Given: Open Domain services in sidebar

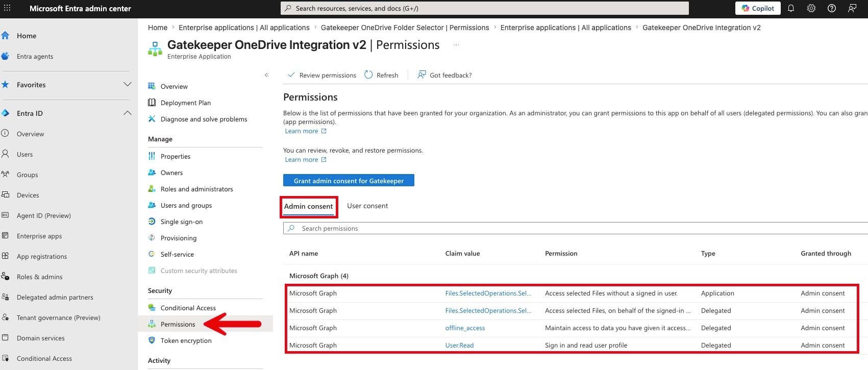Looking at the screenshot, I should point(40,338).
